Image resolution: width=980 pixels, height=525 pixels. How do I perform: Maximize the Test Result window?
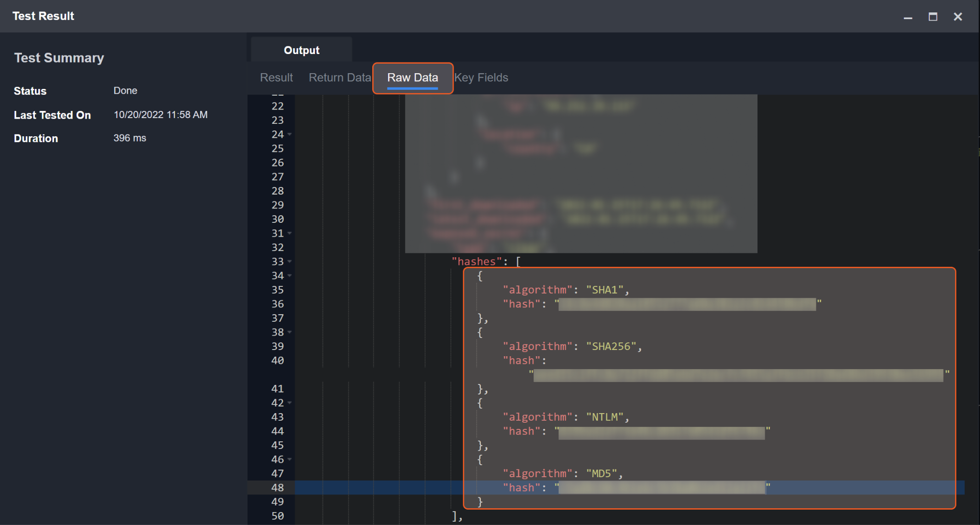[933, 17]
